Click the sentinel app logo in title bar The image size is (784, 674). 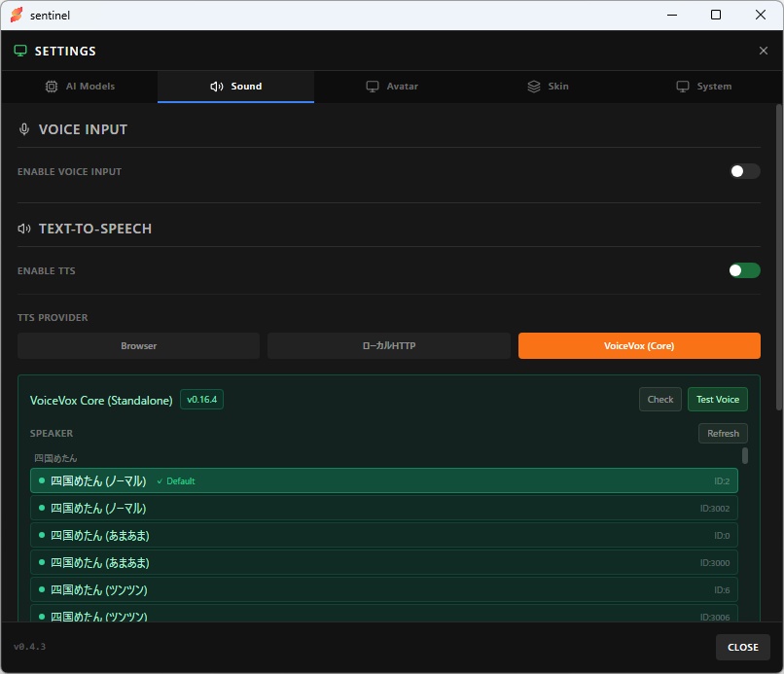tap(17, 15)
